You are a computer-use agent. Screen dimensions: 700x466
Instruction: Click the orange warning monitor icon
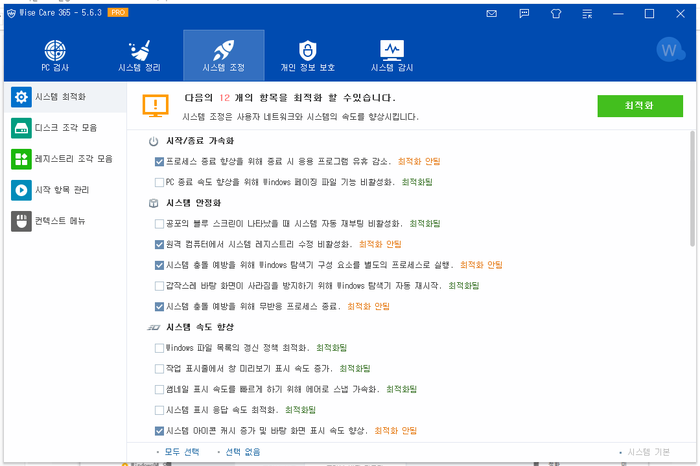click(155, 106)
